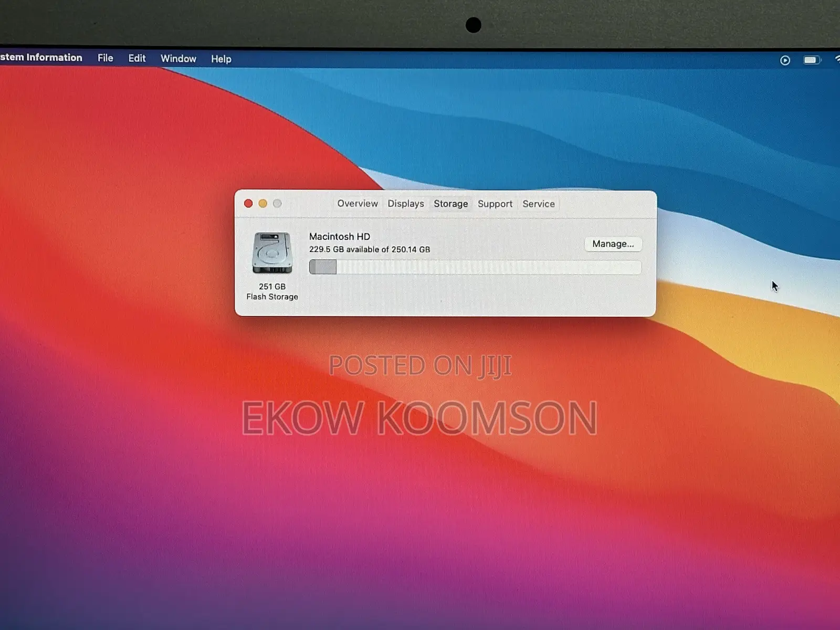Viewport: 840px width, 630px height.
Task: Click the Manage... button
Action: pos(613,244)
